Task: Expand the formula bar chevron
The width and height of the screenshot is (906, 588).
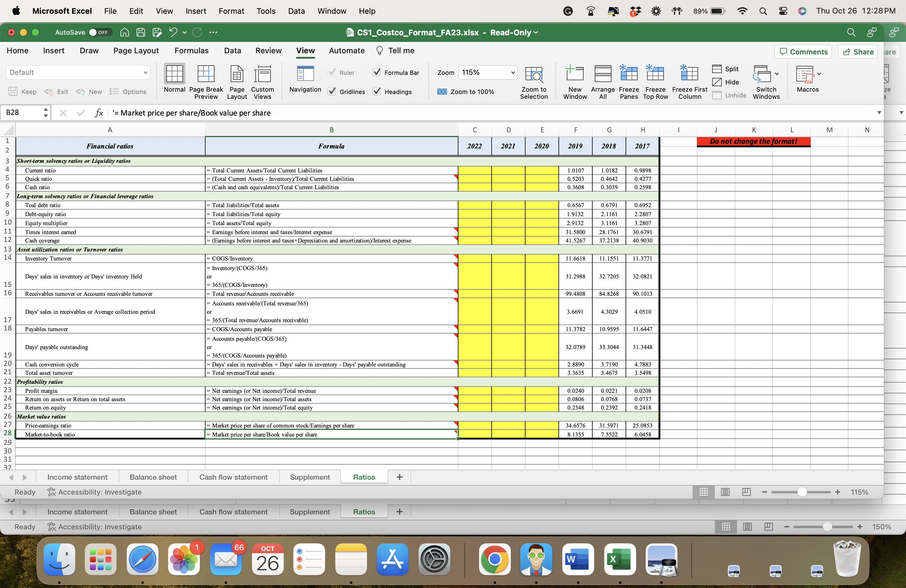Action: [879, 113]
